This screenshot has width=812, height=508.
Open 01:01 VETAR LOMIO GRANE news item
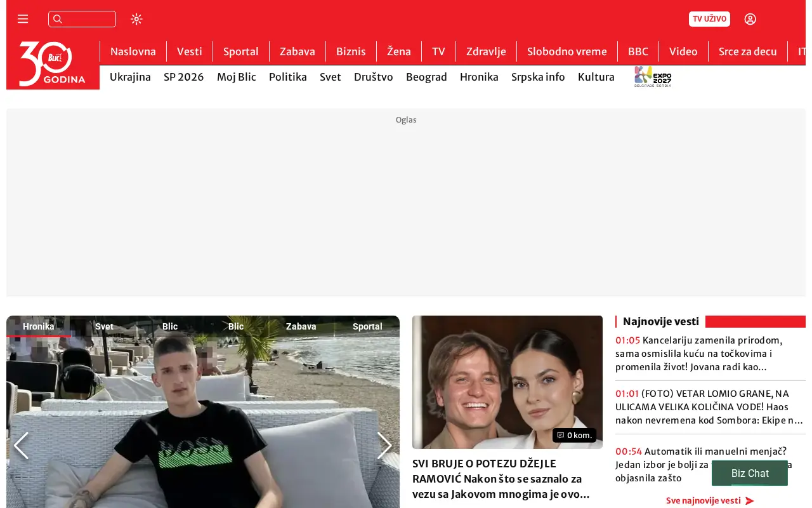pos(710,407)
